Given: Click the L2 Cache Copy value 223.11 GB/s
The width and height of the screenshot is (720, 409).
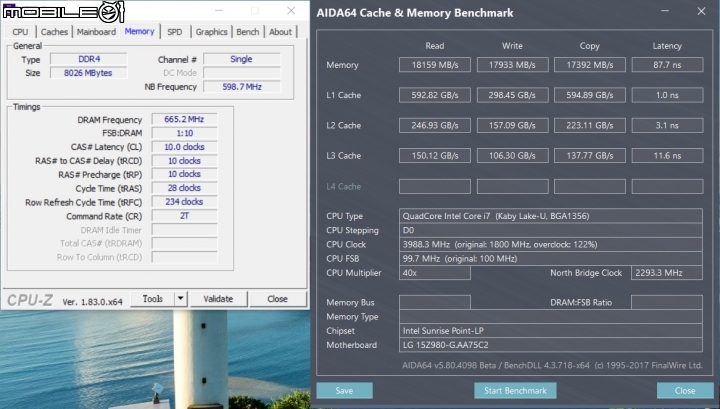Looking at the screenshot, I should tap(590, 125).
